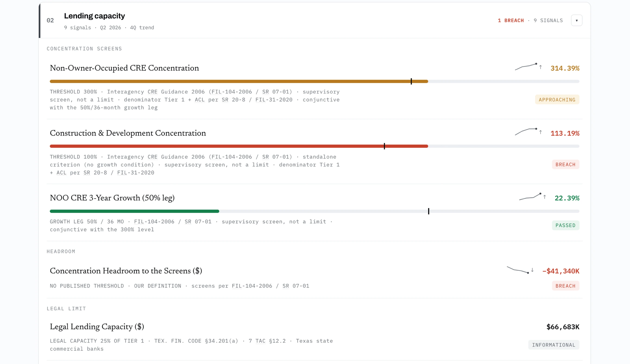Viewport: 630px width, 364px height.
Task: Click the Lending capacity section heading
Action: tap(94, 16)
